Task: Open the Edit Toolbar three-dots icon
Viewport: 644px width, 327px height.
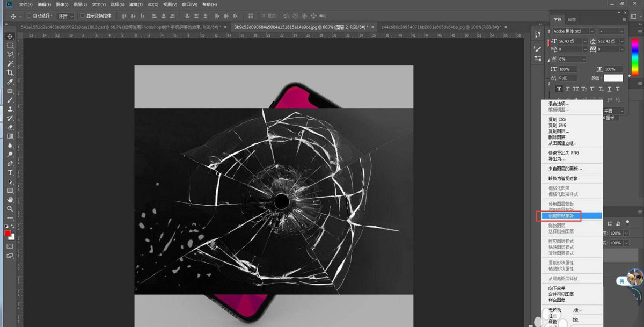Action: 10,217
